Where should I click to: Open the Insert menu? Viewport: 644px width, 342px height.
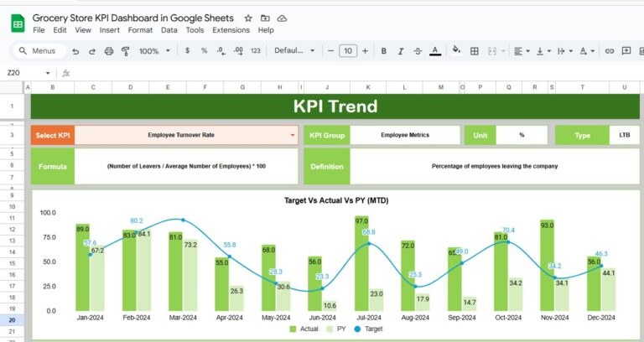click(109, 30)
